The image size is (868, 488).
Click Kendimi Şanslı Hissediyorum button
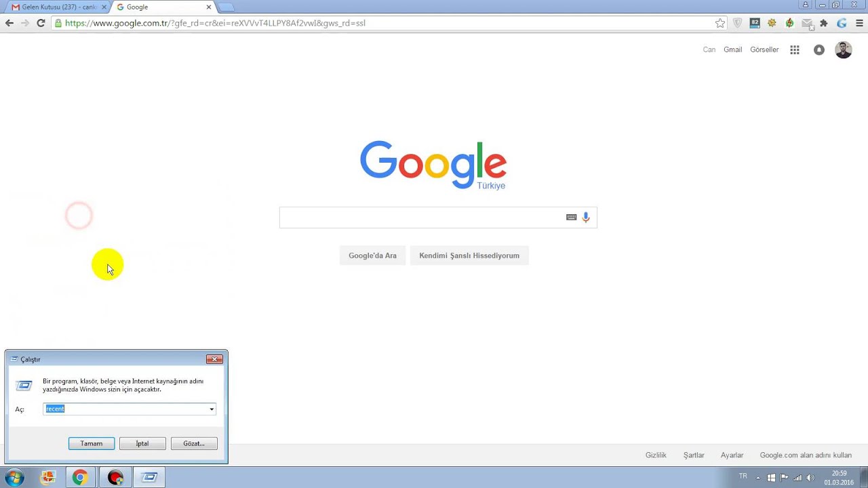[x=469, y=256]
